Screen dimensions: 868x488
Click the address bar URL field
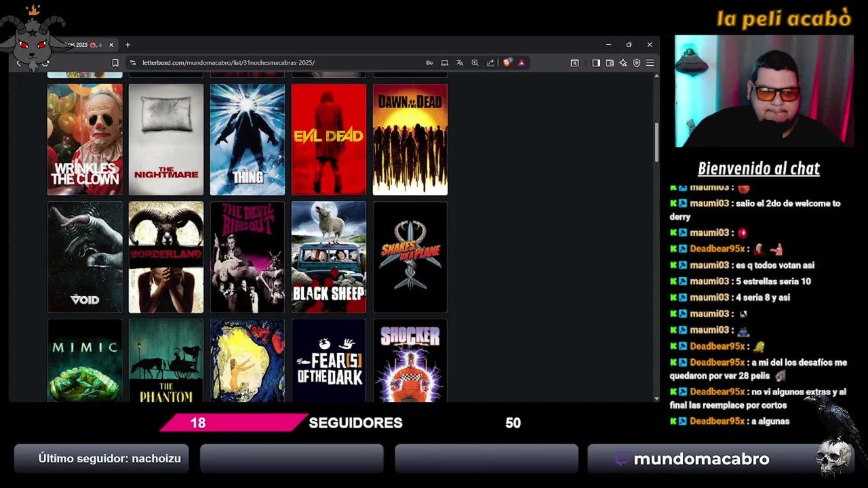pos(278,63)
